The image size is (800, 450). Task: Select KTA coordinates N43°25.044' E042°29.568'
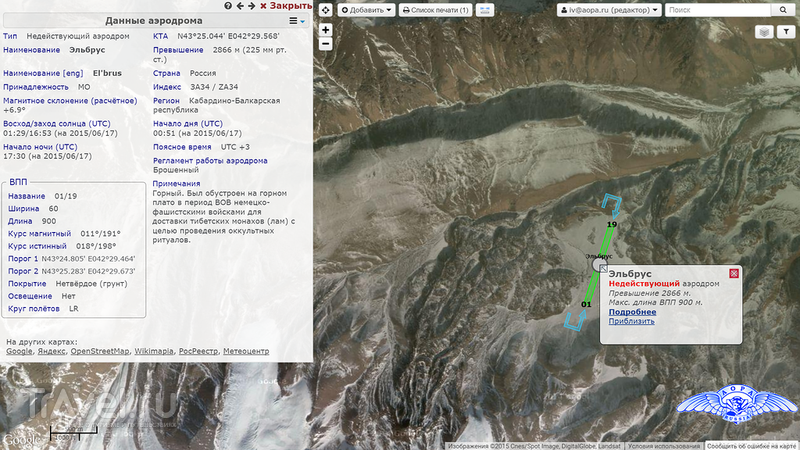(x=228, y=36)
